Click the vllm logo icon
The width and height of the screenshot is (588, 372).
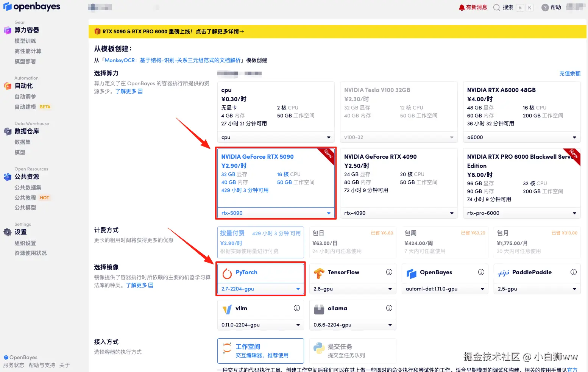tap(227, 309)
